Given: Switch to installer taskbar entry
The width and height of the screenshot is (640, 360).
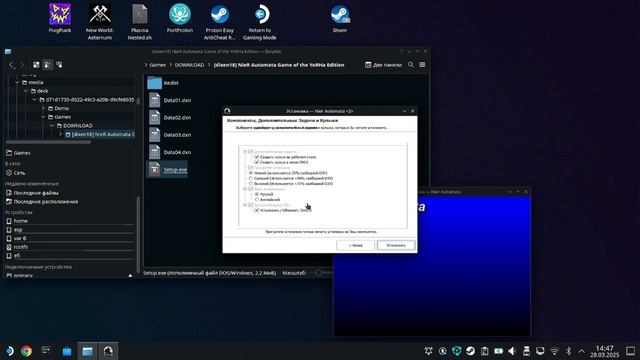Looking at the screenshot, I should pos(108,351).
